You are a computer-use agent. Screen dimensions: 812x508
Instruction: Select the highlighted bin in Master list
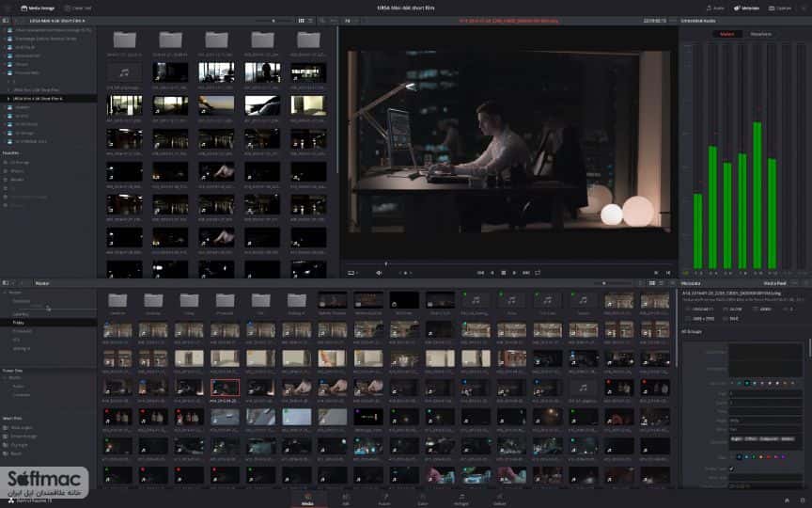pos(49,323)
